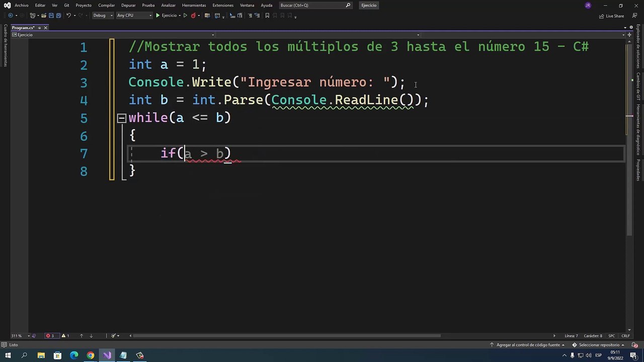The image size is (644, 362).
Task: Open the Editar menu
Action: [40, 5]
